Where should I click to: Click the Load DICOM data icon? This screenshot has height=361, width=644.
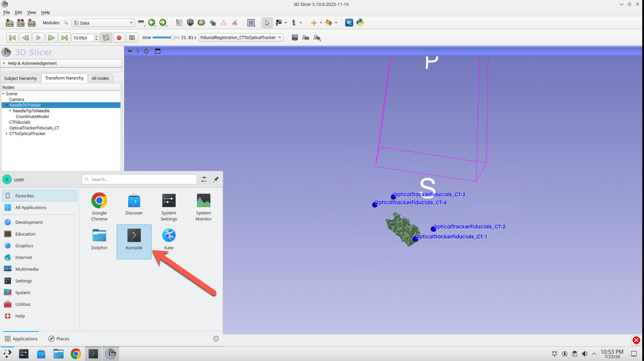click(x=21, y=23)
